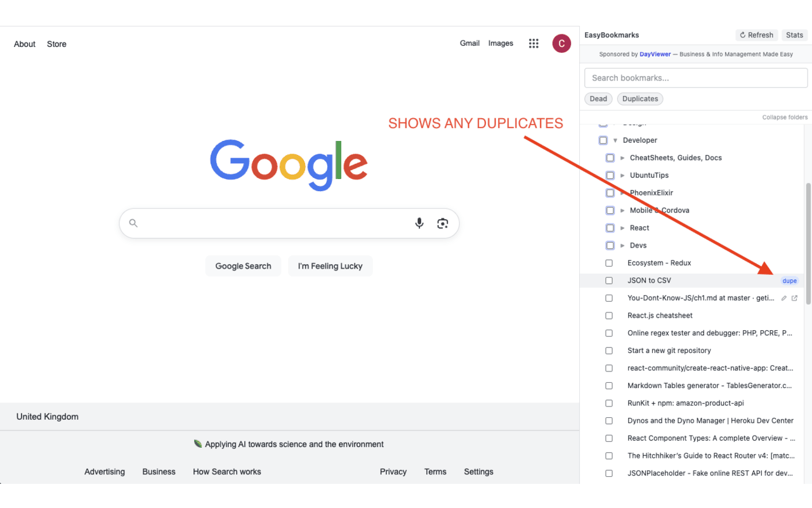Expand the UbuntuTips folder arrow

pyautogui.click(x=622, y=175)
